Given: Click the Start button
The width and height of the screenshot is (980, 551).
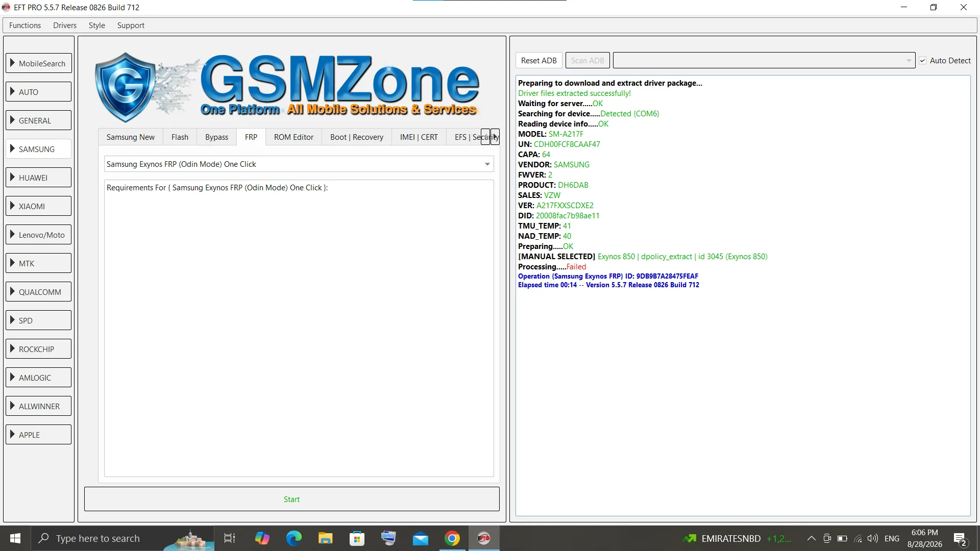Looking at the screenshot, I should pyautogui.click(x=291, y=499).
